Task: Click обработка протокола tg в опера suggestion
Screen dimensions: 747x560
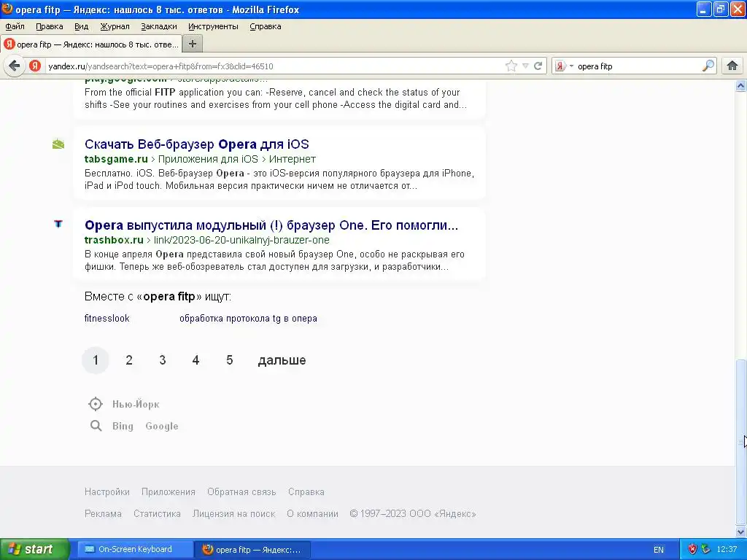Action: tap(248, 318)
